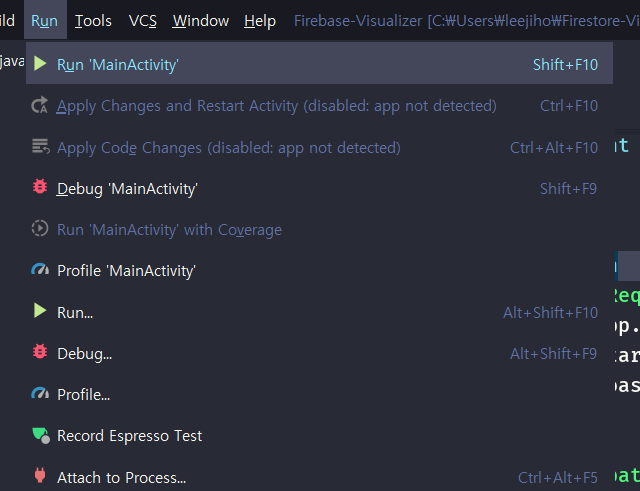The width and height of the screenshot is (640, 491).
Task: Click the Apply Changes and Restart Activity icon
Action: pyautogui.click(x=40, y=106)
